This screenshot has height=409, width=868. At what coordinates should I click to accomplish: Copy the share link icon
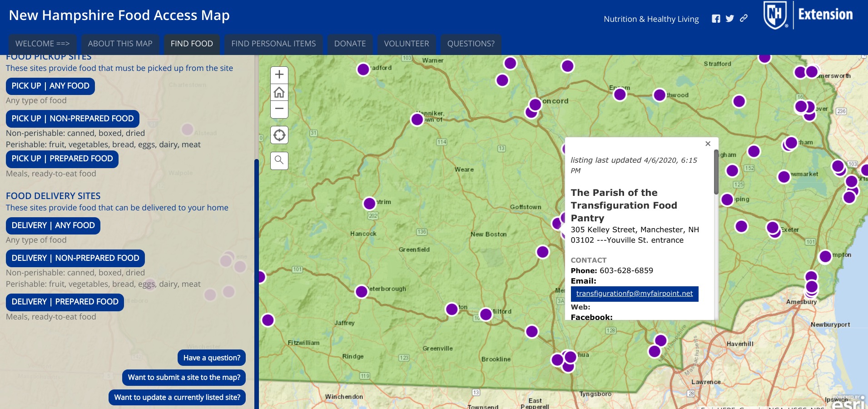(x=744, y=19)
